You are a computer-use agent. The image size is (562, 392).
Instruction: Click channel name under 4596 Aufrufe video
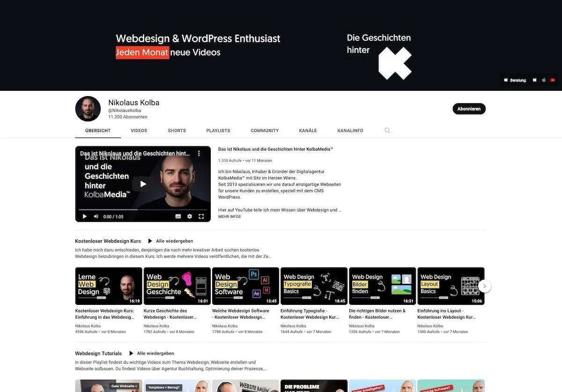88,326
